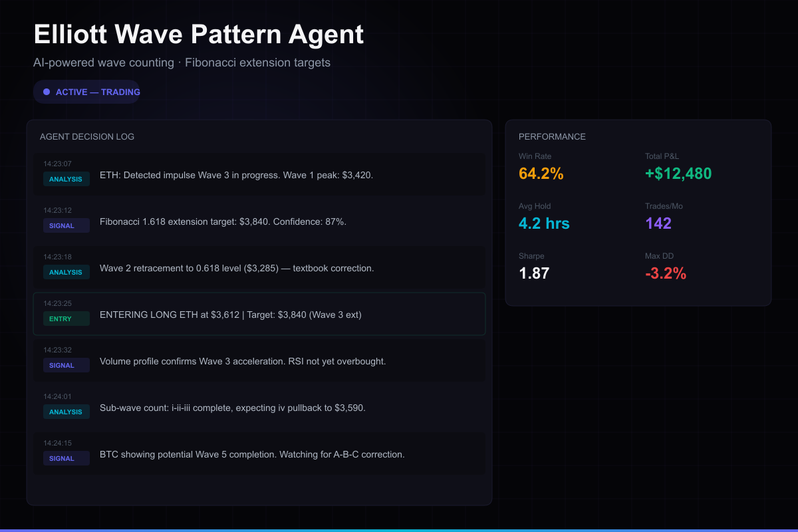Viewport: 798px width, 532px height.
Task: Expand the PERFORMANCE panel header
Action: pos(553,136)
